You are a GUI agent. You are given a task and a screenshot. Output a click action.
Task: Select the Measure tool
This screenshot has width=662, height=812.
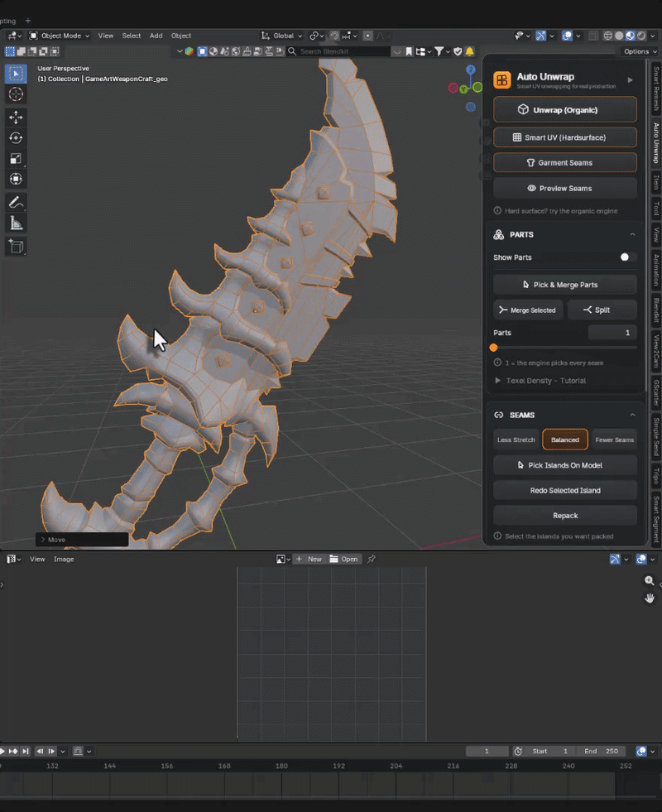tap(16, 223)
